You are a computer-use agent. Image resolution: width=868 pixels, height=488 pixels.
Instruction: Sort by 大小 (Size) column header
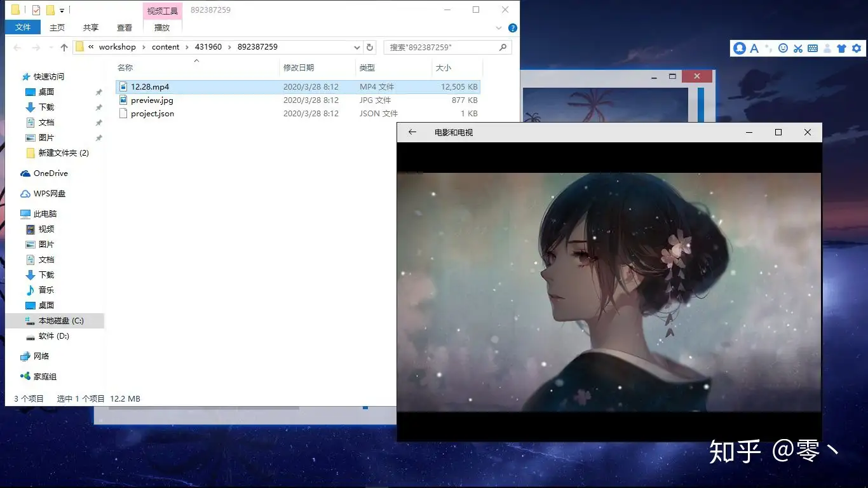(457, 67)
